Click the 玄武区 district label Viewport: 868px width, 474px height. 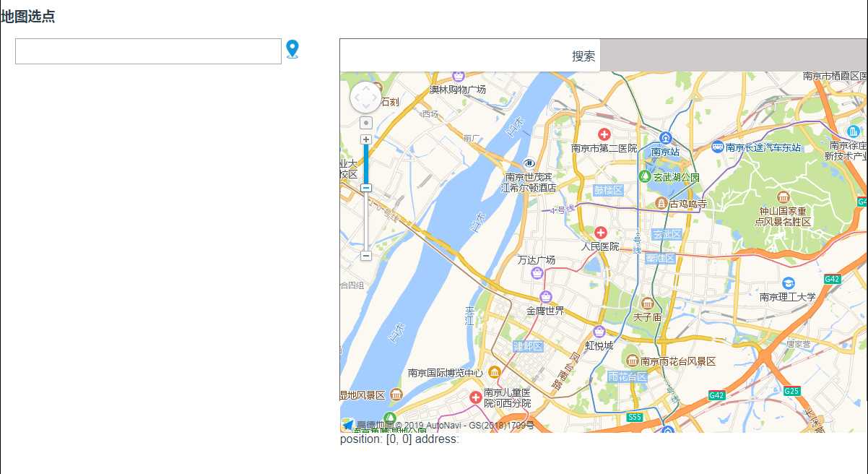click(667, 234)
